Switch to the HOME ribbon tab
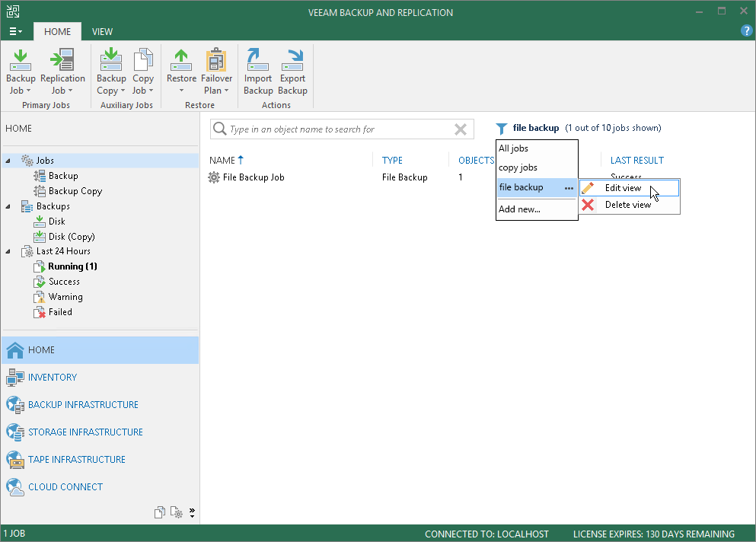 pos(57,31)
